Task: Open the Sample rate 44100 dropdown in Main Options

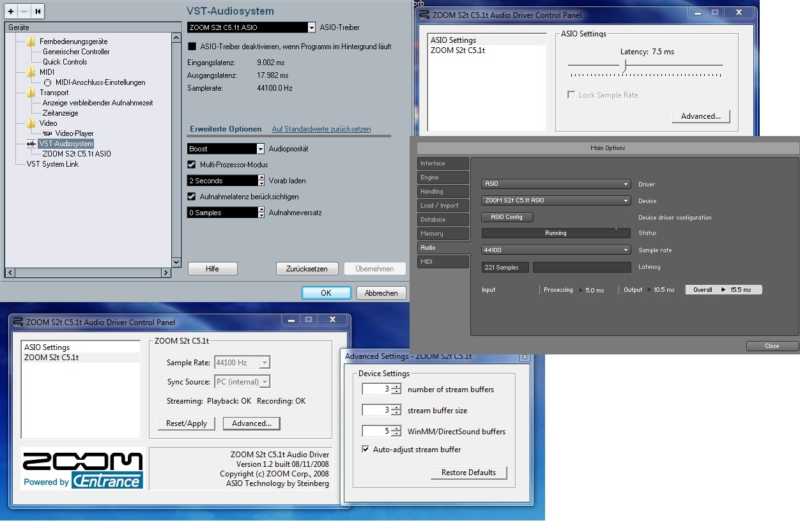Action: pyautogui.click(x=556, y=250)
